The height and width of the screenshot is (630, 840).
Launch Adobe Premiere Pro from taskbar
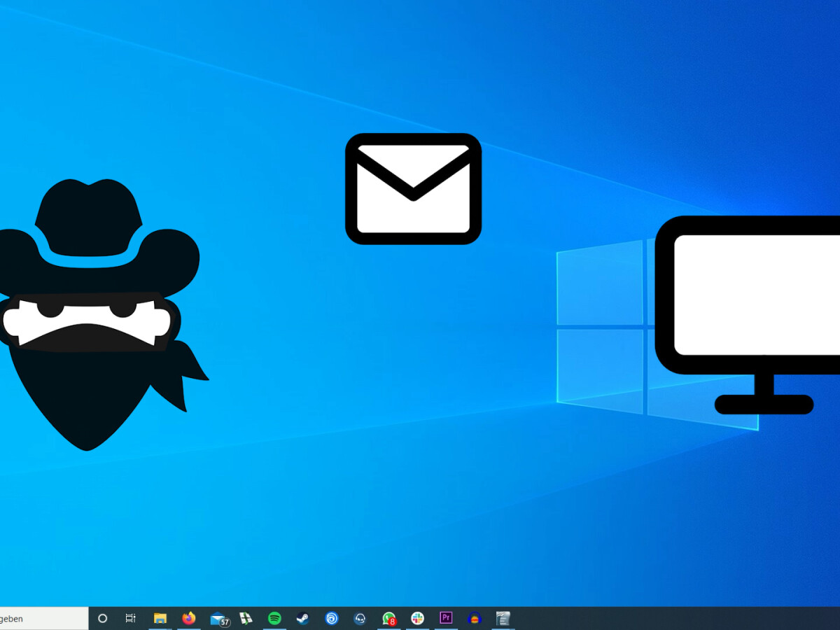[446, 617]
